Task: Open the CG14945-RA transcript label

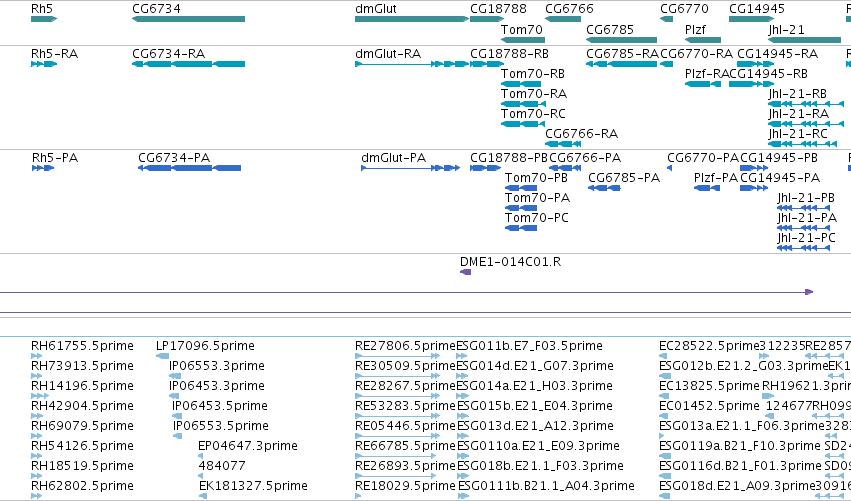Action: click(x=777, y=54)
